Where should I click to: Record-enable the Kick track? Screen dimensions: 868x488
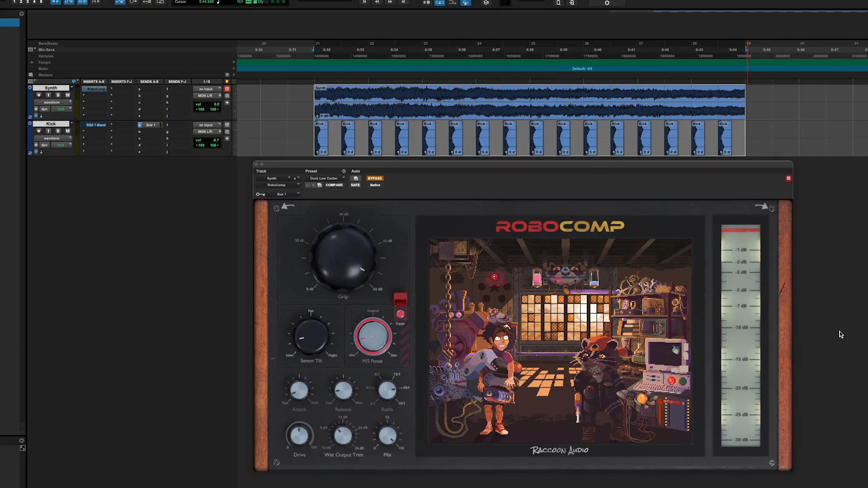point(39,131)
